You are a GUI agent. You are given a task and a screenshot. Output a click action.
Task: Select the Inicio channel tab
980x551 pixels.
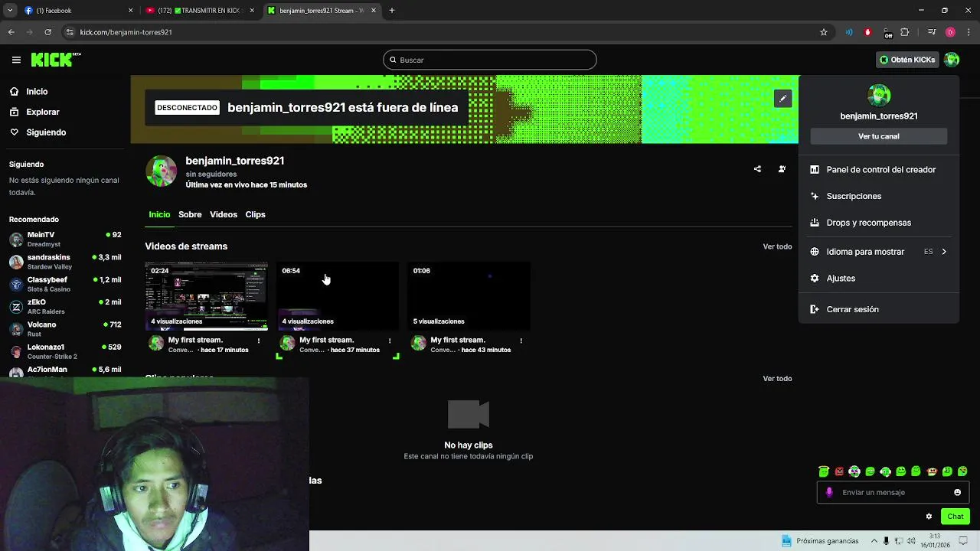pos(159,214)
